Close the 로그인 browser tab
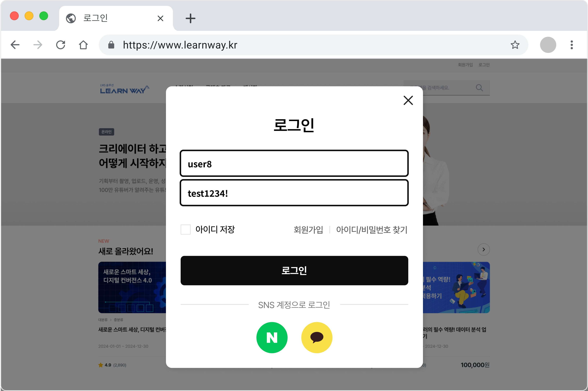 click(x=160, y=18)
